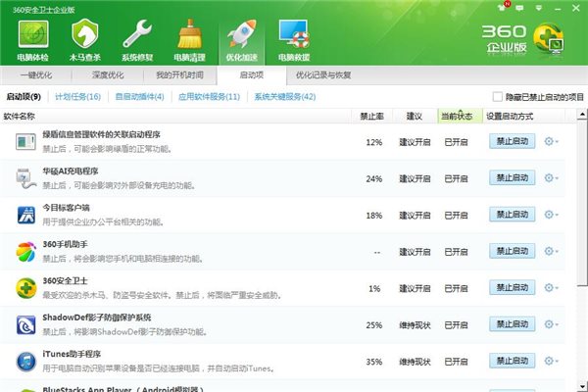Click the vertical scrollbar thumb
The width and height of the screenshot is (588, 392).
[x=582, y=203]
